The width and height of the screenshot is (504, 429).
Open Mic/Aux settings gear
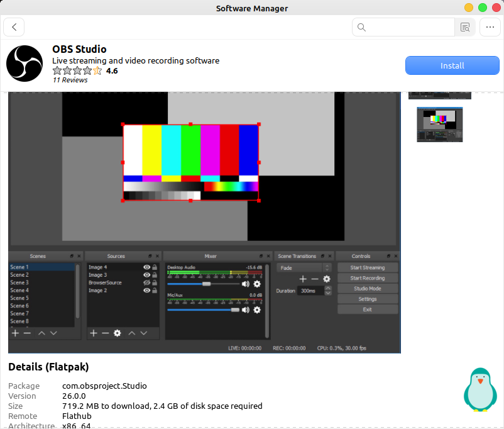257,310
